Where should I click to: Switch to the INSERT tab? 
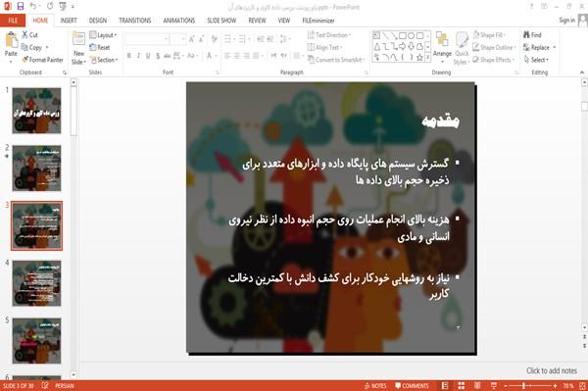click(69, 21)
